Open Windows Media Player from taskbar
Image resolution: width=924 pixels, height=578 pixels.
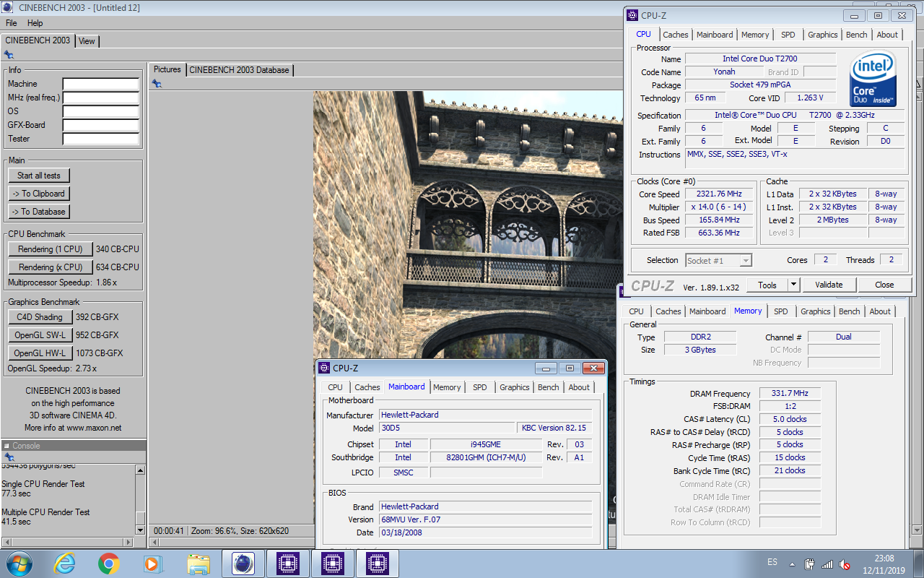click(153, 564)
